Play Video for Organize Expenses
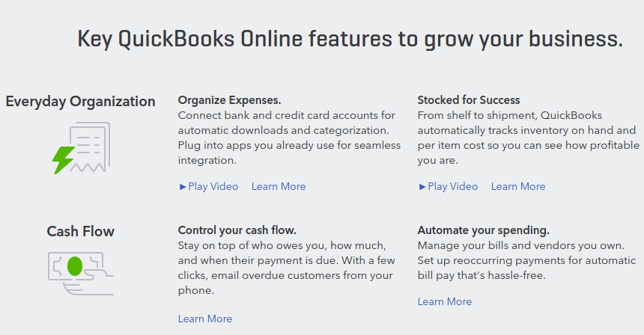Image resolution: width=644 pixels, height=335 pixels. pyautogui.click(x=209, y=186)
